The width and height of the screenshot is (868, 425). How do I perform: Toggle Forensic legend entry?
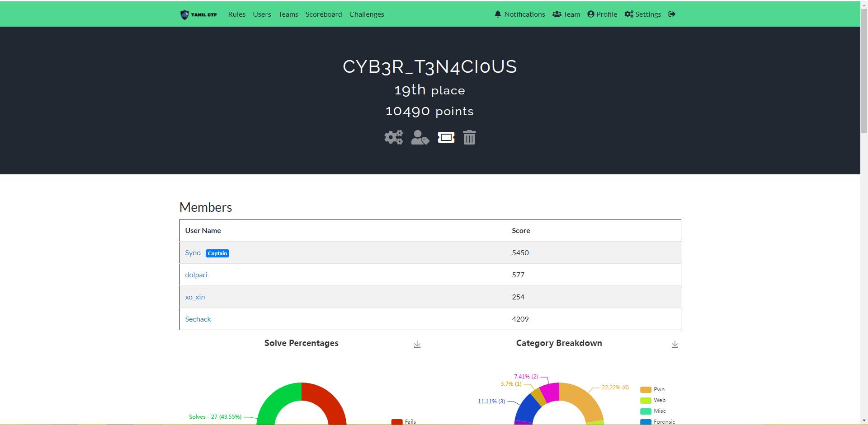coord(658,422)
